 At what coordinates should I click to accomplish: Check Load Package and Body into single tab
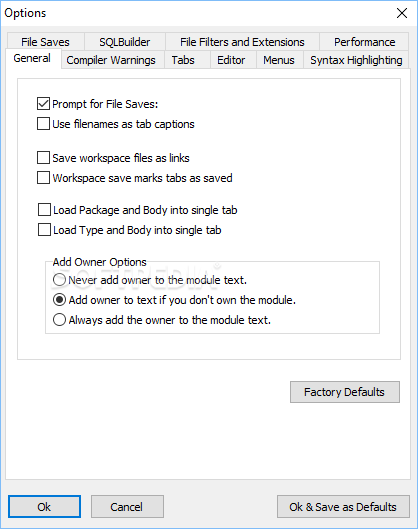point(44,210)
